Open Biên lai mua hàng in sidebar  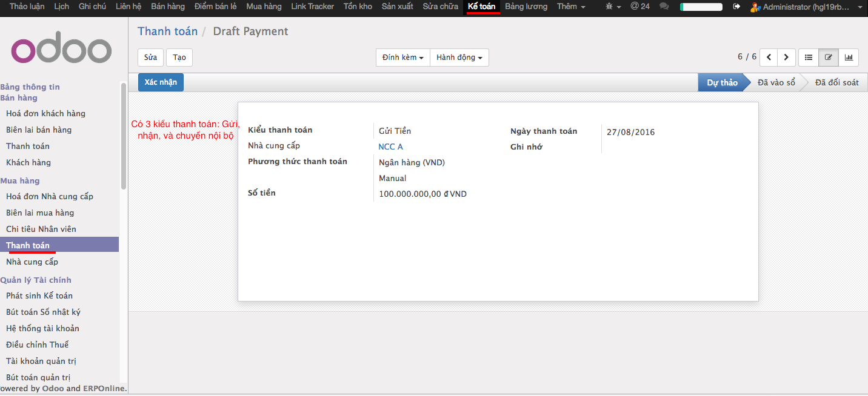[40, 213]
